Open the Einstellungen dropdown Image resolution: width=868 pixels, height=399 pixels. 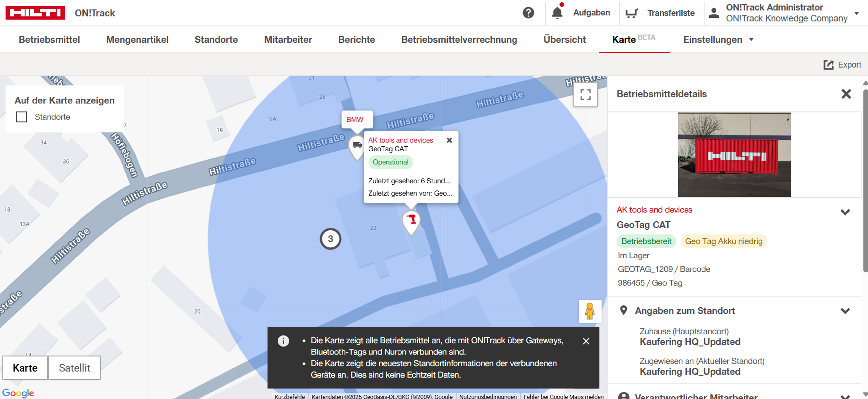point(718,39)
